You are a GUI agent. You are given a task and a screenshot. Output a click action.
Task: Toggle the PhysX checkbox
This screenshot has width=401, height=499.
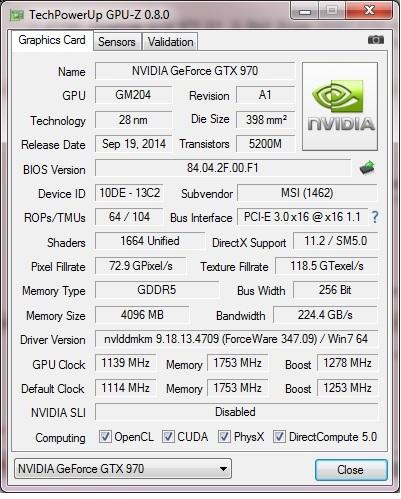(x=224, y=436)
